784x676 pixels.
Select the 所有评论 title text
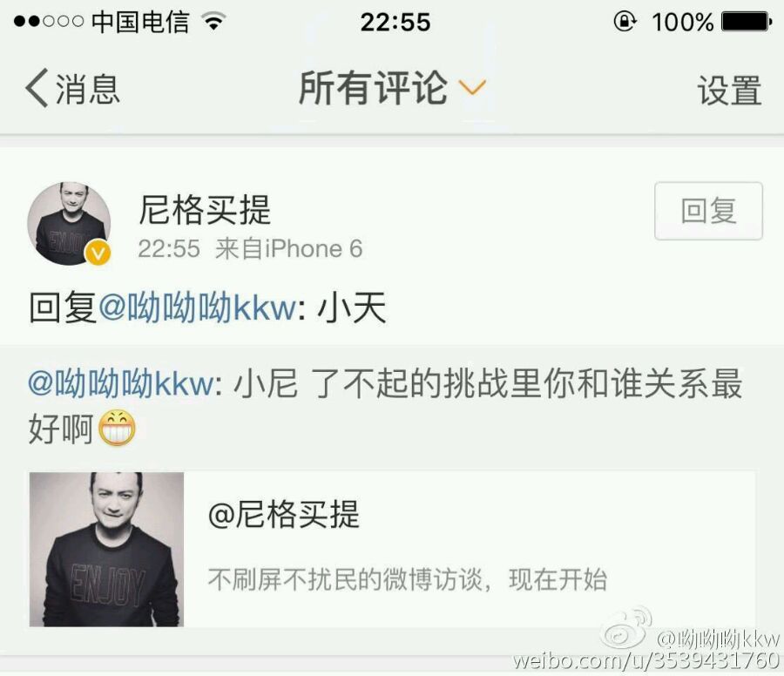373,88
